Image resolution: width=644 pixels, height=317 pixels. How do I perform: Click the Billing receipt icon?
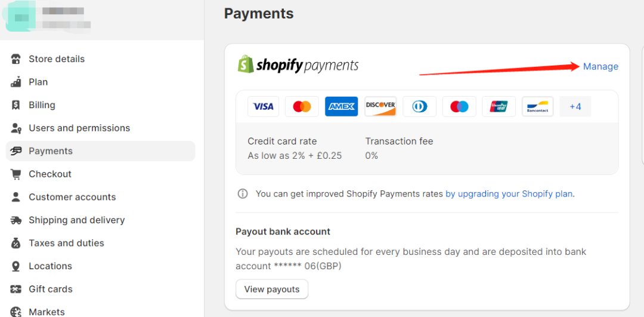(x=16, y=105)
